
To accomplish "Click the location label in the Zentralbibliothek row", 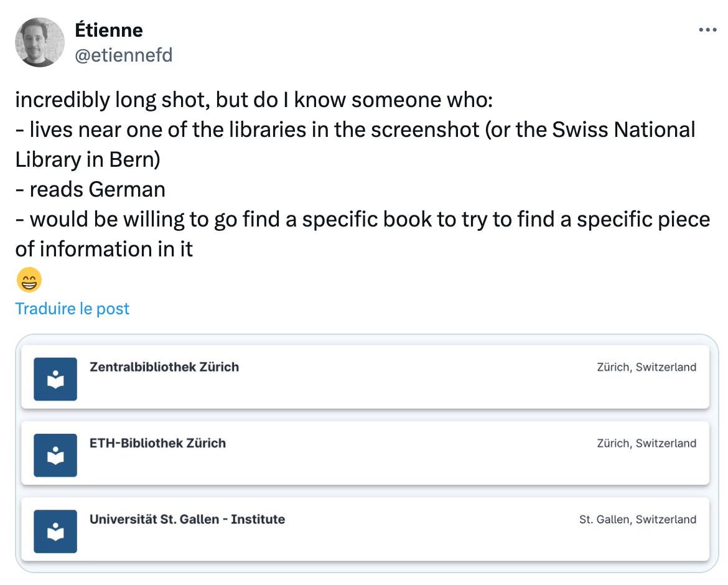I will point(646,367).
